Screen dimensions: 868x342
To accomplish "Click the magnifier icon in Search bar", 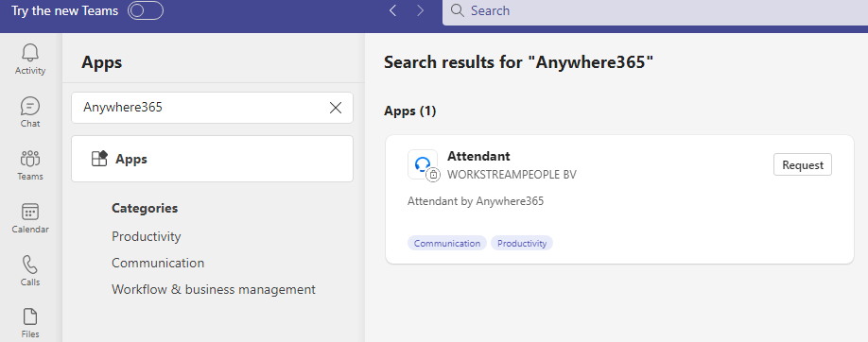I will [458, 10].
